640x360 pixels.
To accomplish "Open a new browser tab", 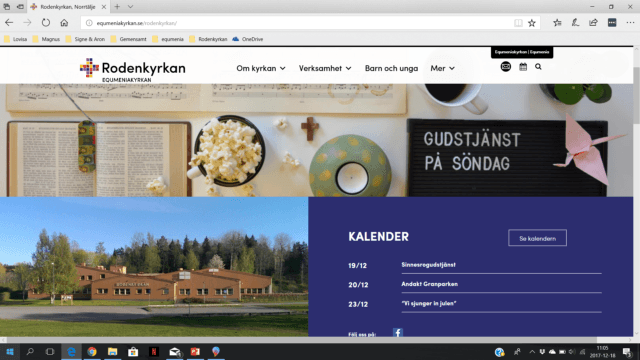I will tap(117, 7).
